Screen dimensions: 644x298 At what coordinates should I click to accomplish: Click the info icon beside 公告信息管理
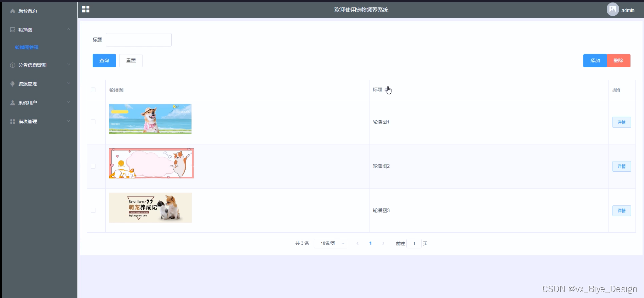click(x=12, y=65)
